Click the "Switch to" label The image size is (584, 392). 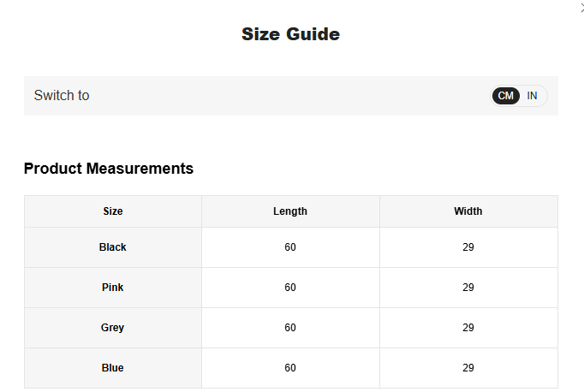click(62, 96)
